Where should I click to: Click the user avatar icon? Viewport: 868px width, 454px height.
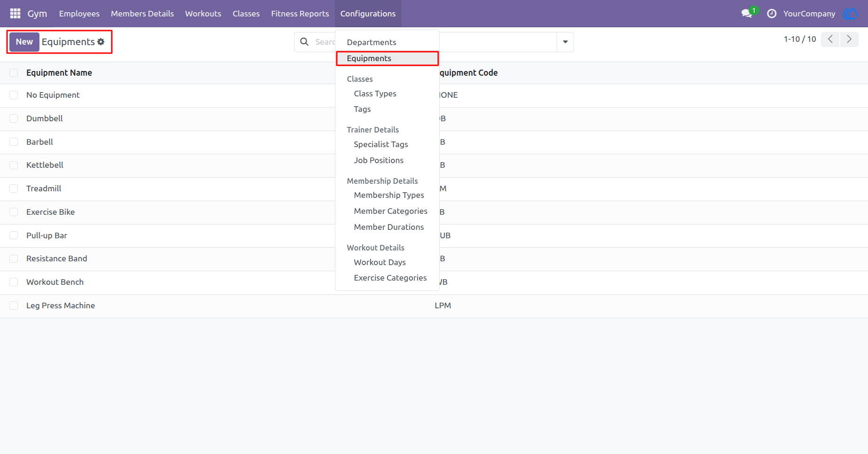pos(850,14)
